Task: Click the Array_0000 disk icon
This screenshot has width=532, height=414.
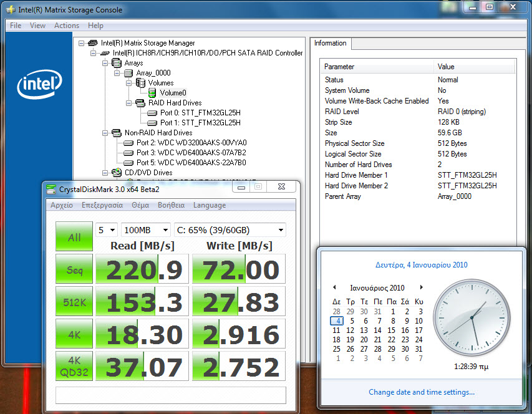Action: (x=128, y=73)
